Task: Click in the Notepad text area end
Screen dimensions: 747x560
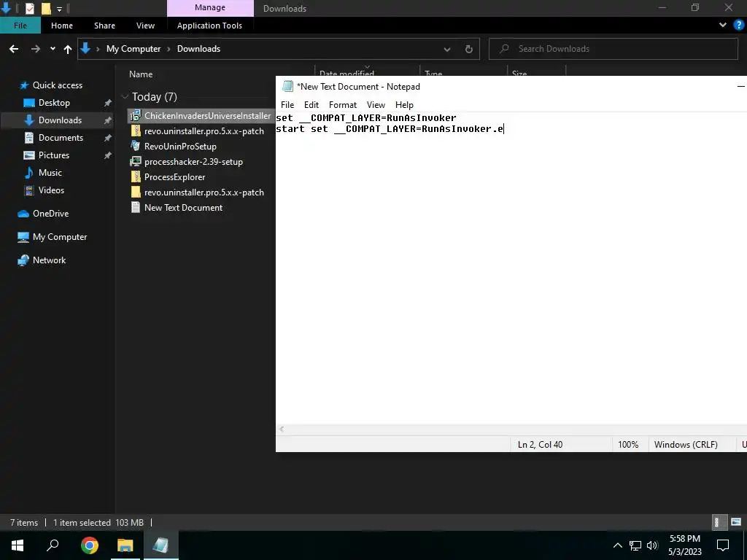Action: tap(505, 129)
